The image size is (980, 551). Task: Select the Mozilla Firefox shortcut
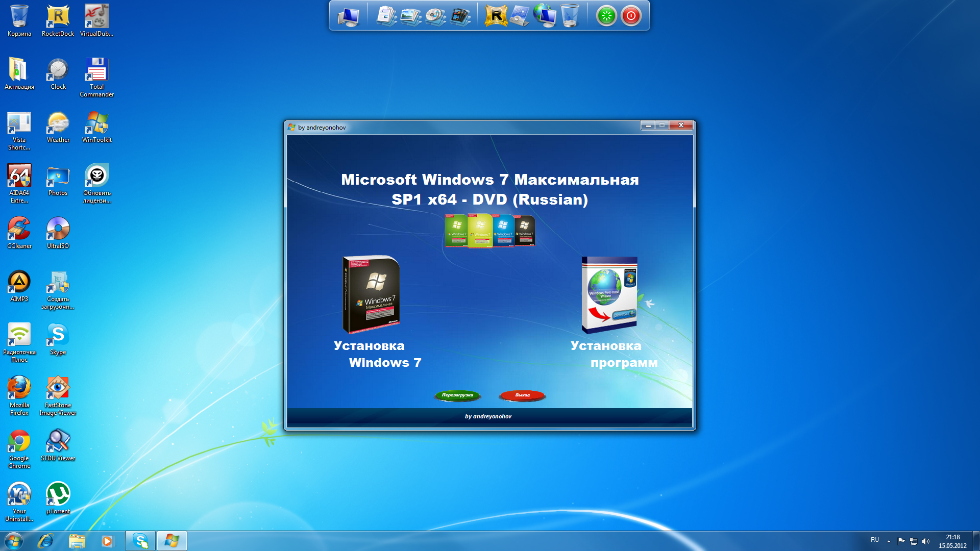[19, 396]
